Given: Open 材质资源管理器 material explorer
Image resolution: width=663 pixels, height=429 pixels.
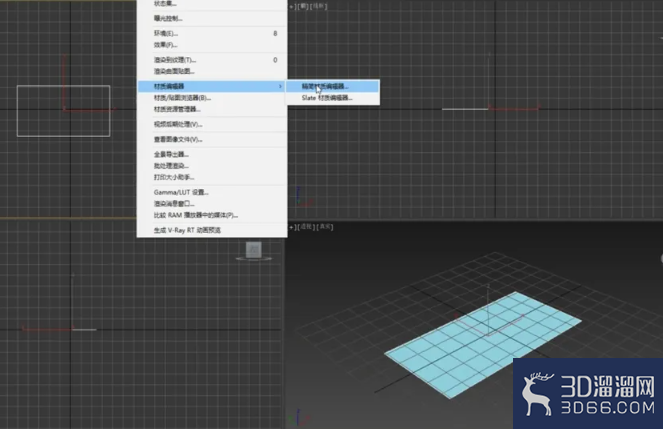Looking at the screenshot, I should pos(212,109).
